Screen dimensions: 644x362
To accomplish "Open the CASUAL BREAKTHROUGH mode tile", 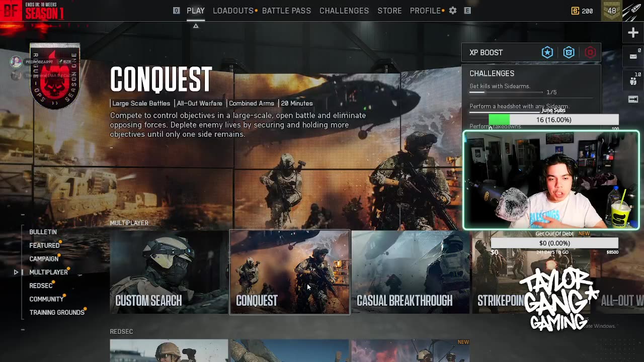I will click(x=411, y=272).
